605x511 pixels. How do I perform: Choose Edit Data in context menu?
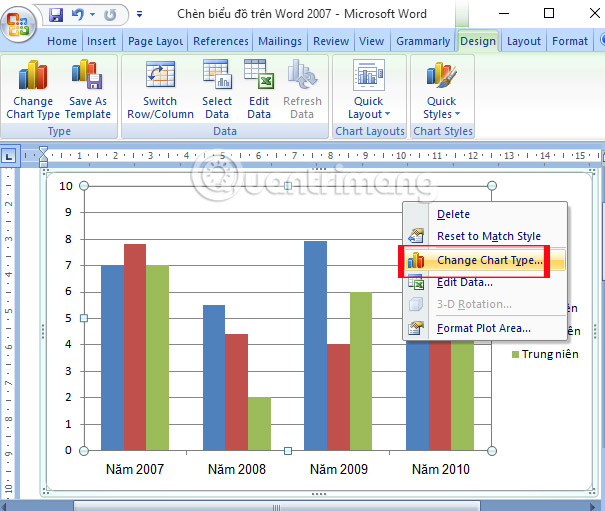tap(485, 283)
